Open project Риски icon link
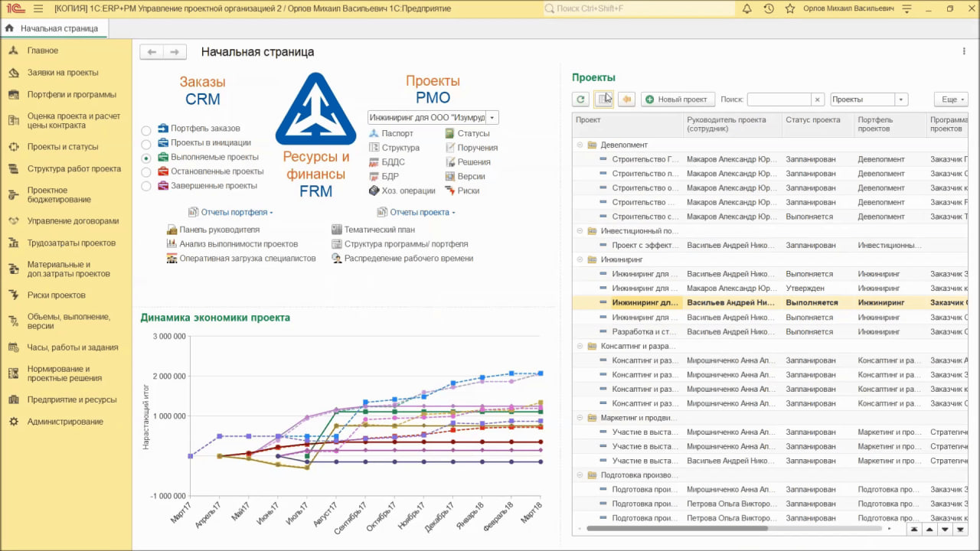The height and width of the screenshot is (551, 980). [468, 191]
